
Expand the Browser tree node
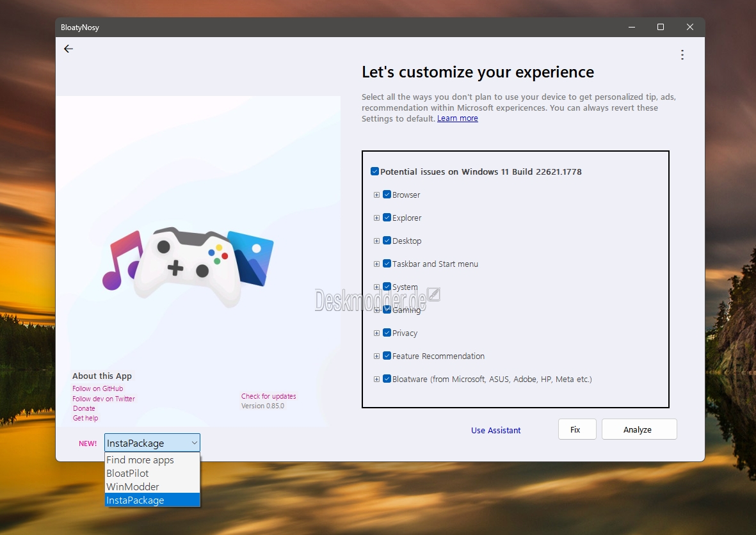[x=376, y=195]
